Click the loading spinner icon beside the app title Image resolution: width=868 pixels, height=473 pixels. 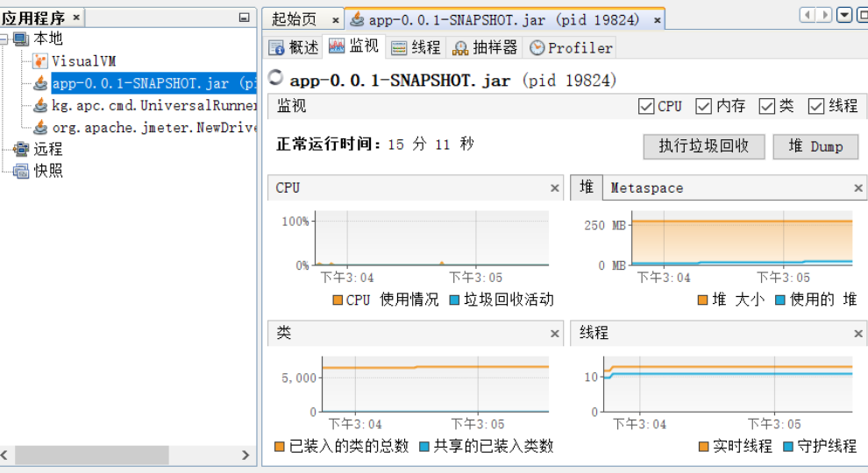click(275, 77)
